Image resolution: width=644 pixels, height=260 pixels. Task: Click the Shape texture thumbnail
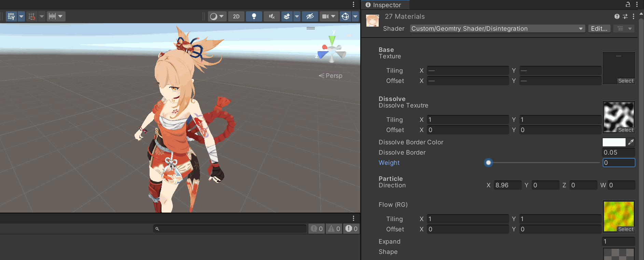(619, 254)
